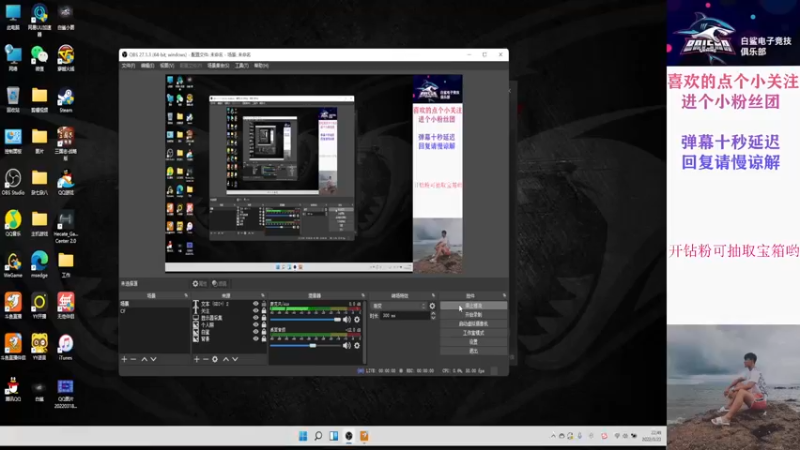
Task: Increase transition duration with up arrow
Action: click(433, 313)
